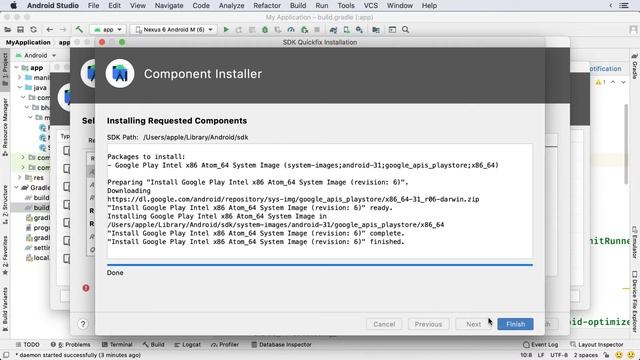The image size is (640, 360).
Task: Toggle the Resource Manager side panel
Action: coord(5,127)
